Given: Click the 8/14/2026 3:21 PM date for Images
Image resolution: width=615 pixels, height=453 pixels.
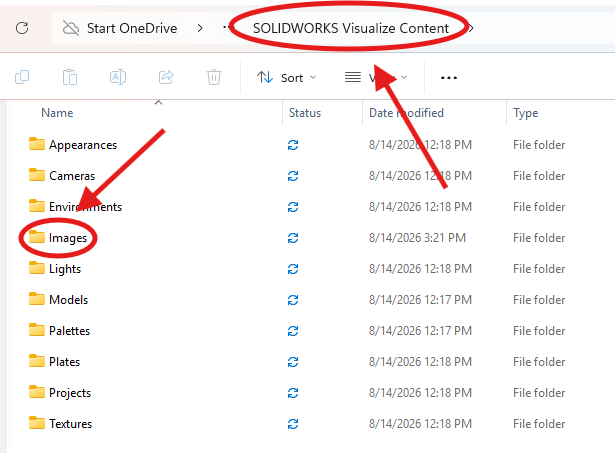Looking at the screenshot, I should 417,238.
